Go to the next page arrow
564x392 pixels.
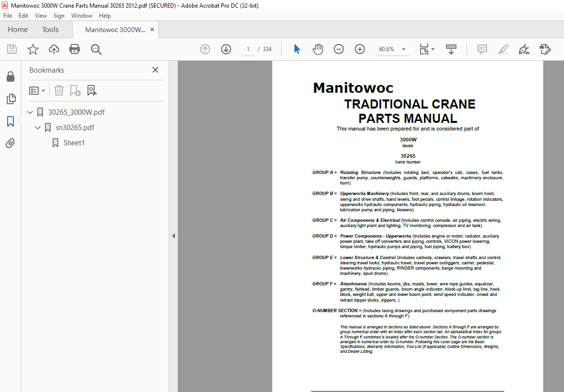(226, 49)
